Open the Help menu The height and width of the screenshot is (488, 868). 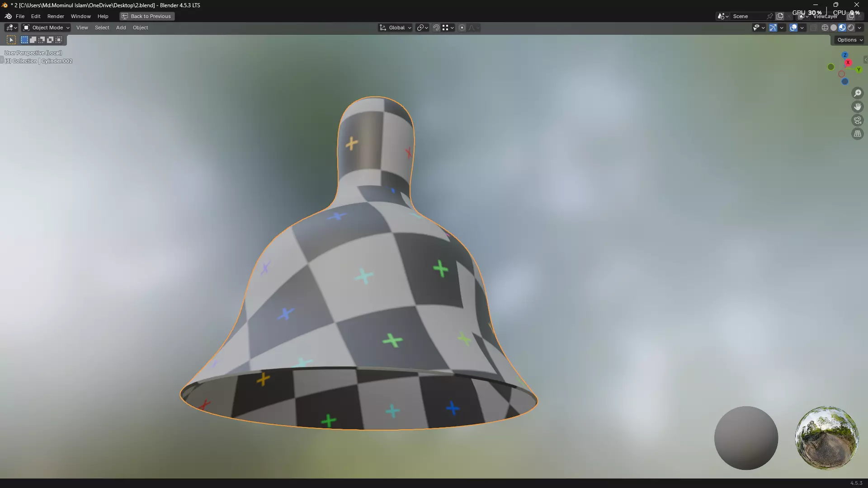click(x=103, y=16)
